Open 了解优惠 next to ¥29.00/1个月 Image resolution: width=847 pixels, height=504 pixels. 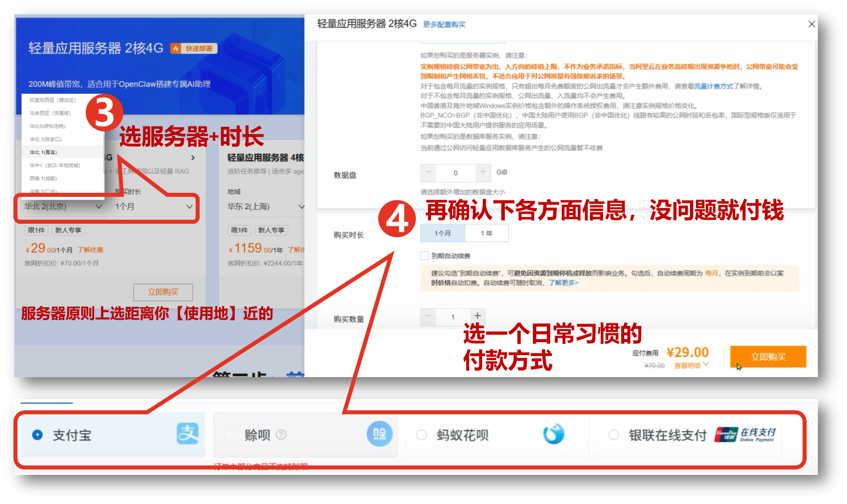(x=90, y=250)
